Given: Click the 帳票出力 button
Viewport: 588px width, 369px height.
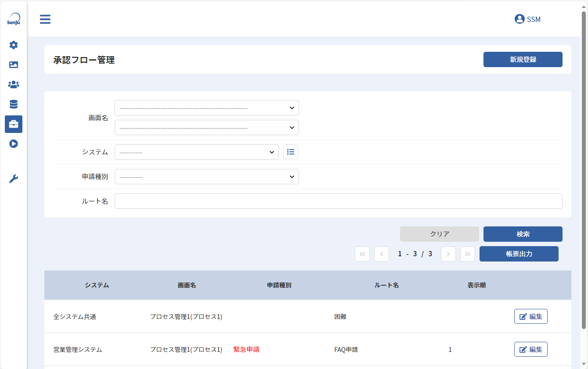Looking at the screenshot, I should click(x=519, y=254).
